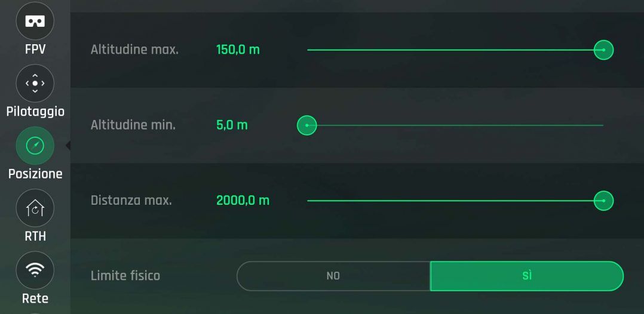Image resolution: width=644 pixels, height=314 pixels.
Task: Click the Altitudine max. label
Action: (134, 50)
